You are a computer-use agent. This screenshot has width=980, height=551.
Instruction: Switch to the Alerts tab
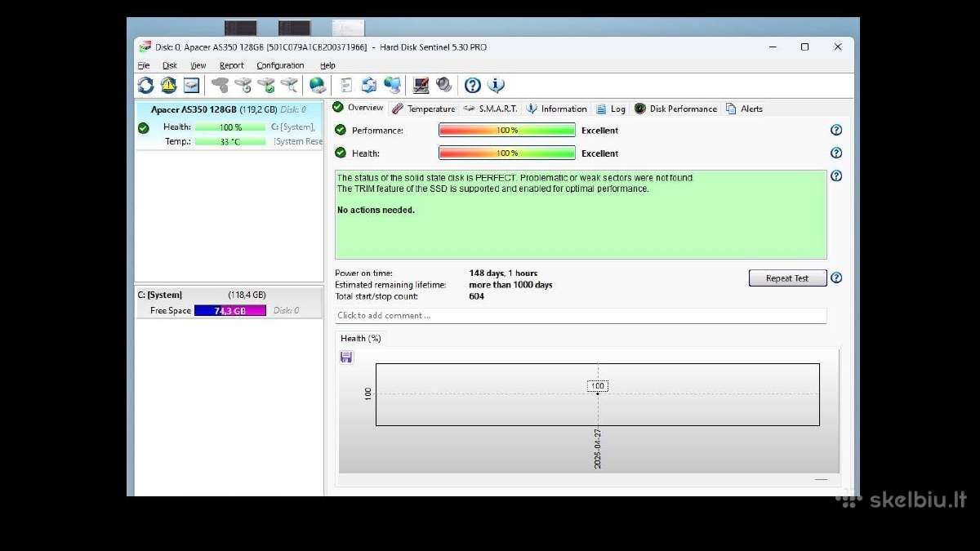pyautogui.click(x=744, y=109)
